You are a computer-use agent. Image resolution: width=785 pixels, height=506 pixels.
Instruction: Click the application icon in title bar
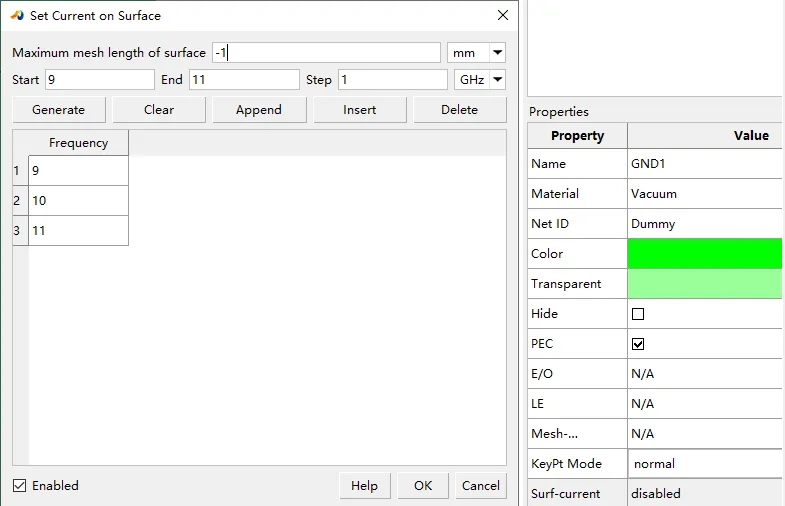(17, 16)
